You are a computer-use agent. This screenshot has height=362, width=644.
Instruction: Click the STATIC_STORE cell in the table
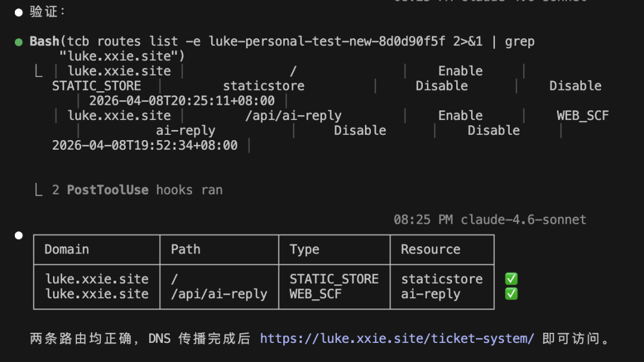click(334, 279)
